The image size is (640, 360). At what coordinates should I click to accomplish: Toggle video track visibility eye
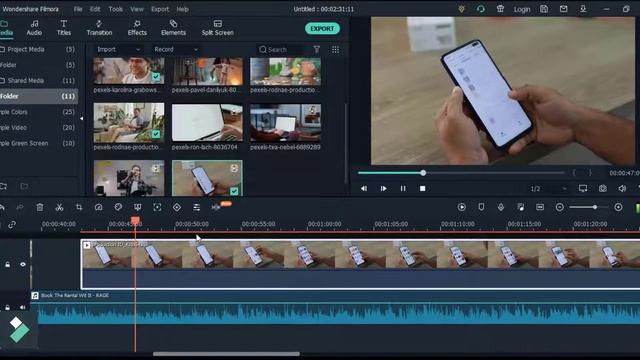click(x=23, y=264)
